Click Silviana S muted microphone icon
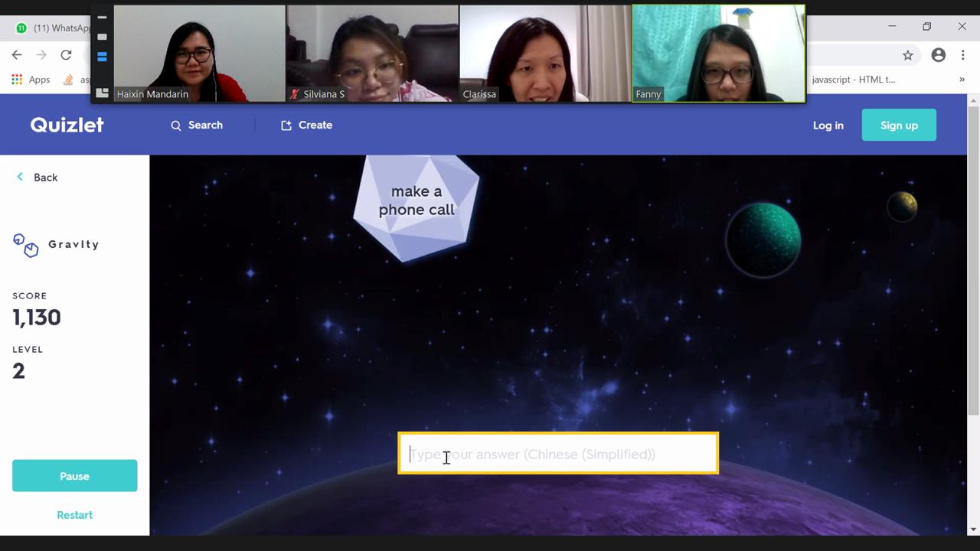 click(x=294, y=94)
